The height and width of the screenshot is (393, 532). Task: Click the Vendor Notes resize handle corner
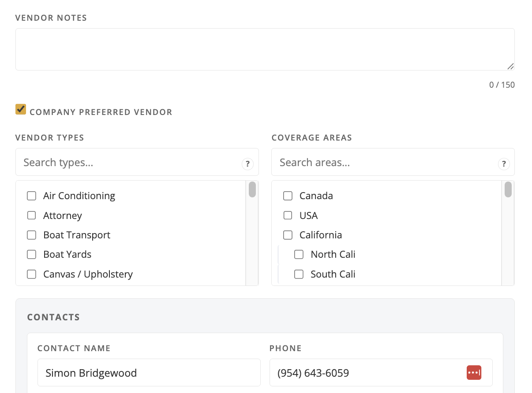click(x=510, y=67)
